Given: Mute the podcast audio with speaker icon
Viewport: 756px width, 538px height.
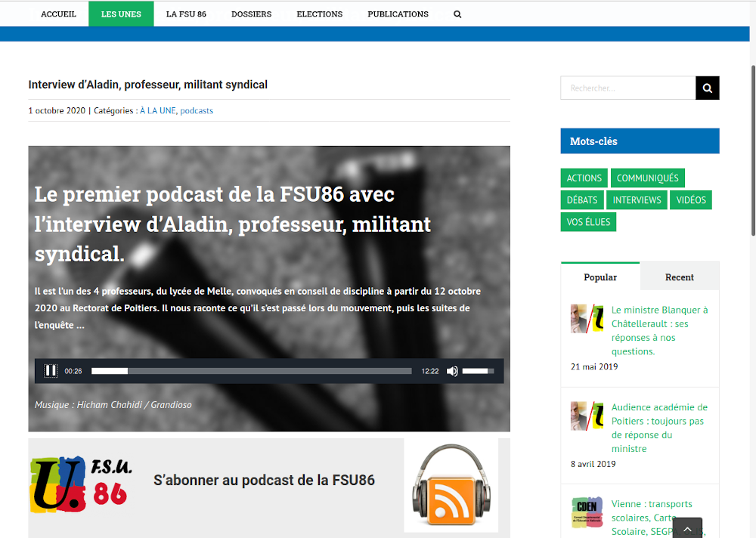Looking at the screenshot, I should (452, 371).
